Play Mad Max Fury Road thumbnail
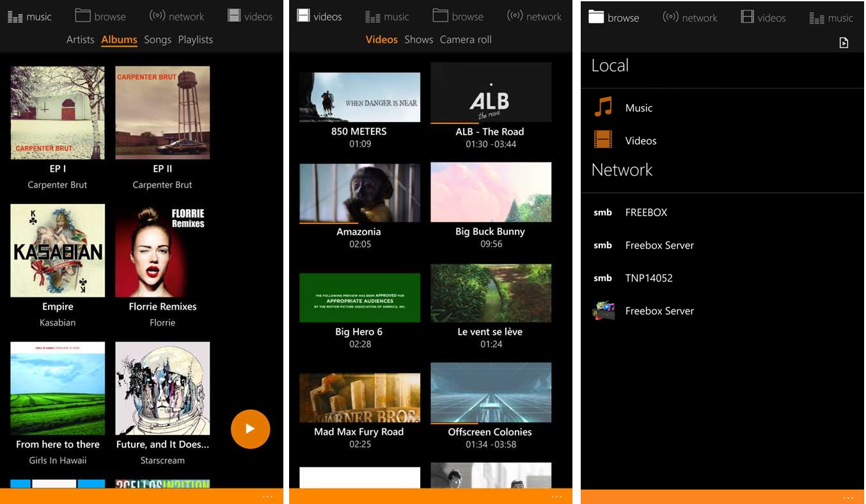 [360, 398]
